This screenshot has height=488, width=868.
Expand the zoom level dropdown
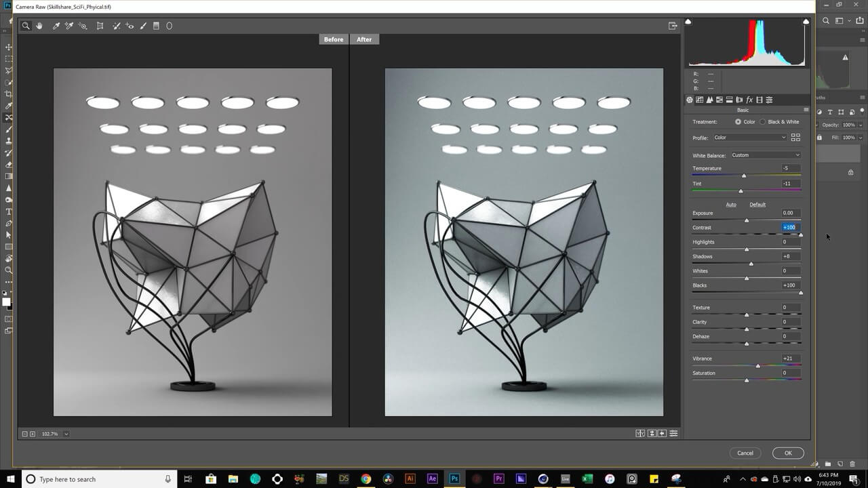tap(66, 434)
